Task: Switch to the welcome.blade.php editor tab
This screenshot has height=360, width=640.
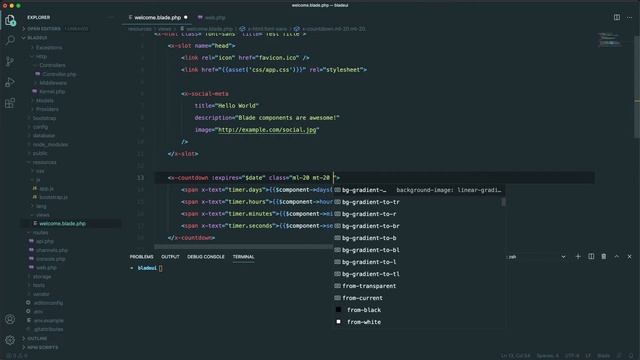Action: pyautogui.click(x=158, y=18)
